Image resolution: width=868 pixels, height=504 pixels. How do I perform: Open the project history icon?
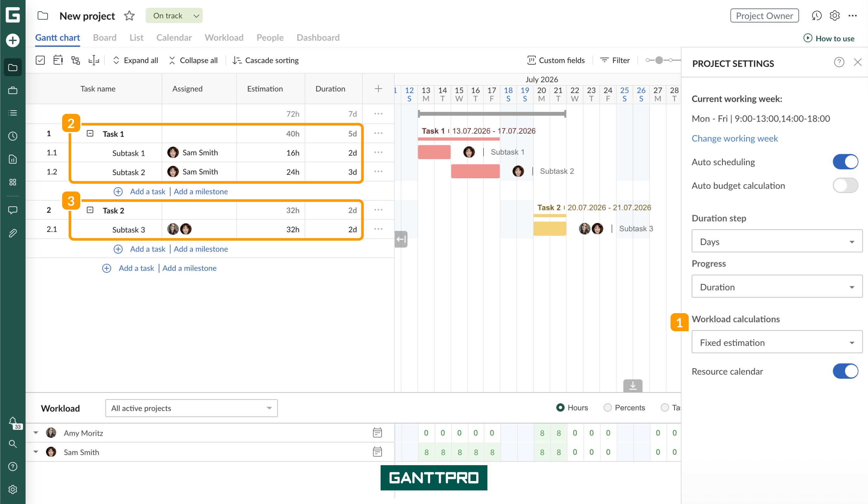pyautogui.click(x=816, y=16)
